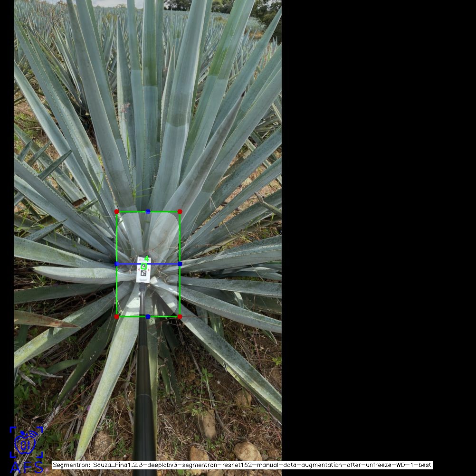Click the green number 4 label
476x476 pixels.
(x=147, y=259)
